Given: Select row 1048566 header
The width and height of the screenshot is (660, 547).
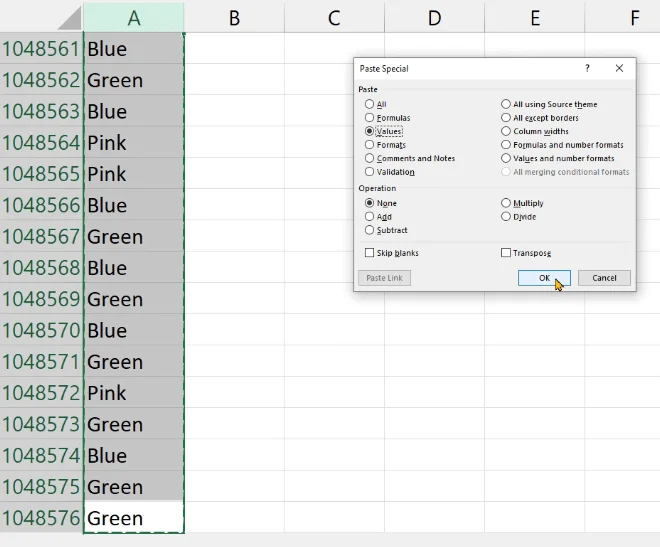Looking at the screenshot, I should tap(41, 204).
